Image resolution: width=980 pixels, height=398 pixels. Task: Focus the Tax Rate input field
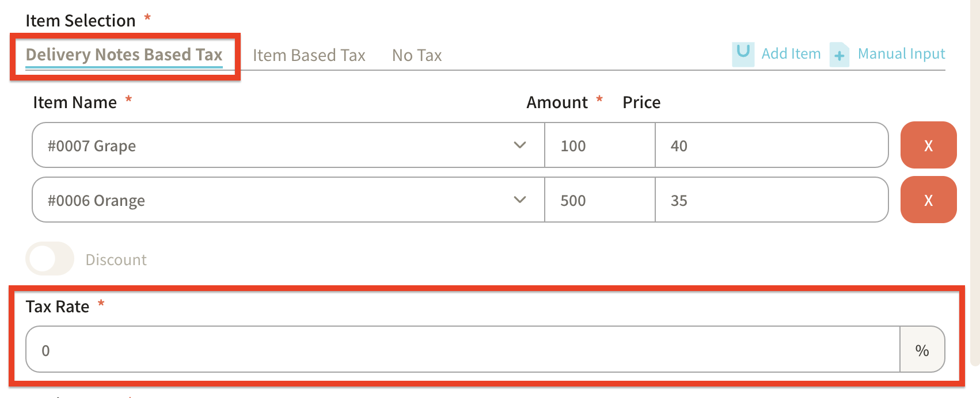pos(462,350)
